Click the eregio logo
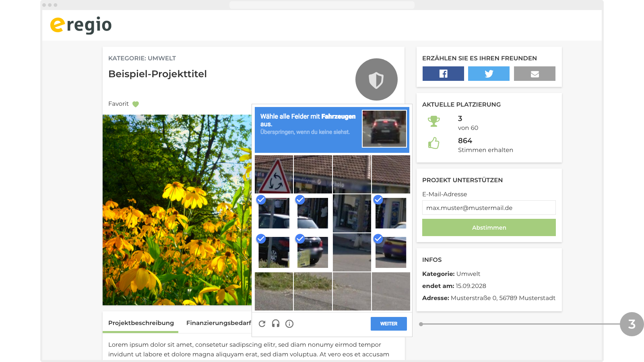The width and height of the screenshot is (644, 362). (81, 25)
